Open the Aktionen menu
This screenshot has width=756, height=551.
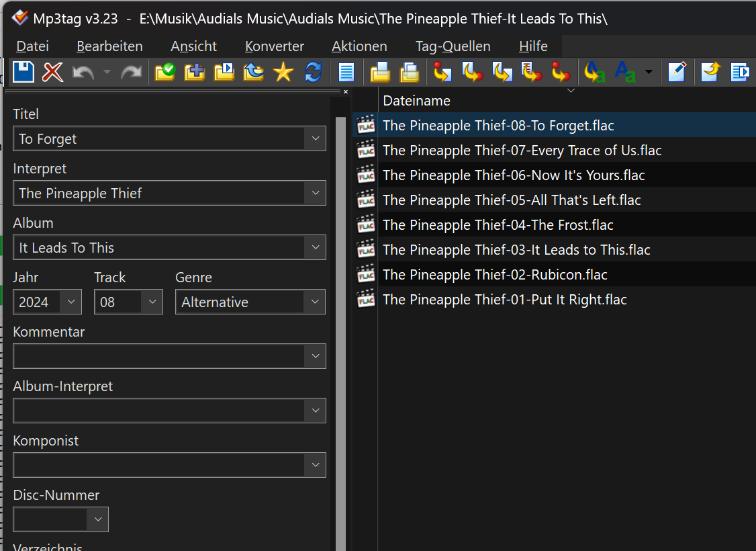point(359,46)
